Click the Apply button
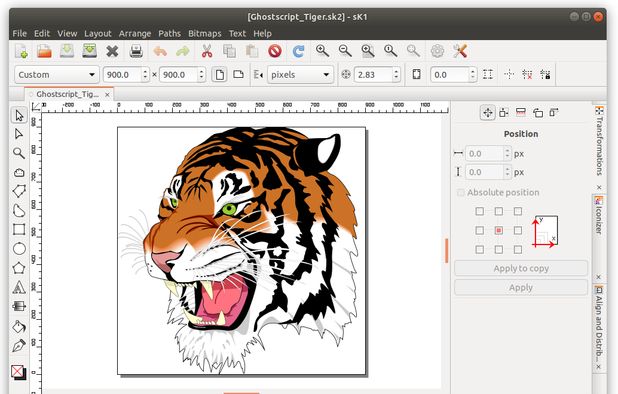Viewport: 618px width, 394px height. (x=521, y=288)
